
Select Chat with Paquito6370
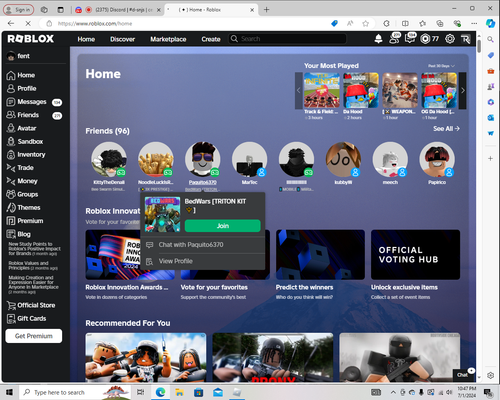(x=203, y=245)
